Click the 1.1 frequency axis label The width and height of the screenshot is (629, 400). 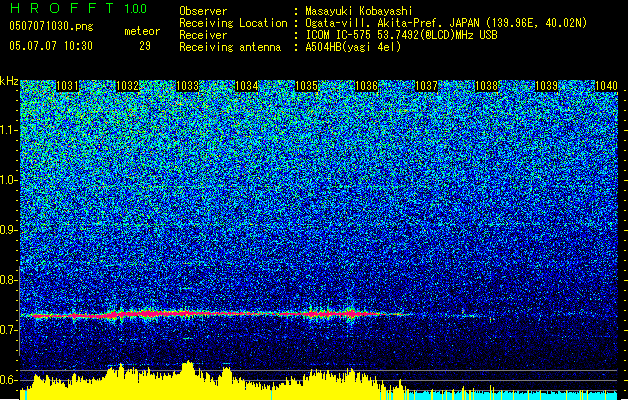(x=9, y=130)
